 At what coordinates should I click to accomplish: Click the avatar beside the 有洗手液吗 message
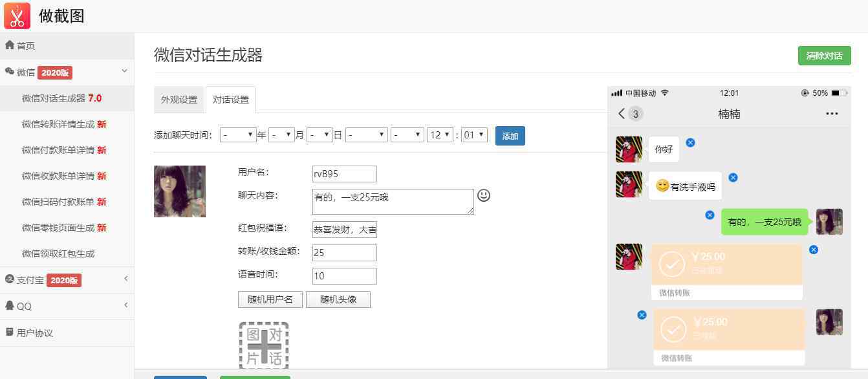(x=629, y=184)
